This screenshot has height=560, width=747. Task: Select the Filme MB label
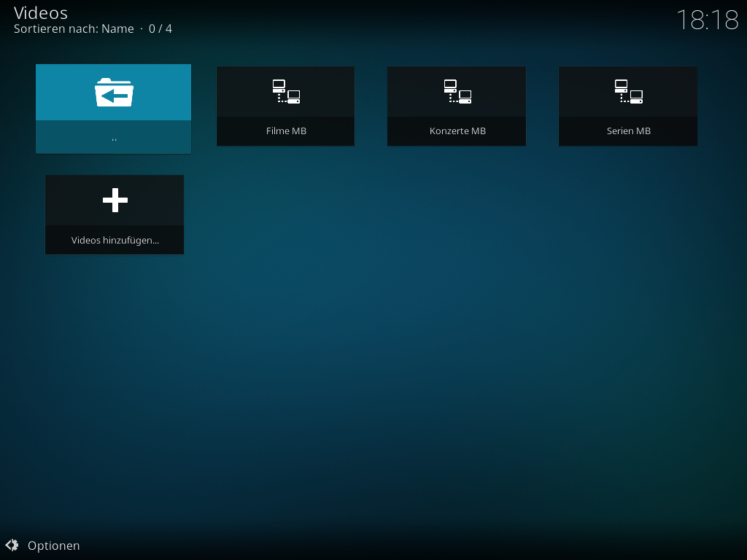point(286,131)
